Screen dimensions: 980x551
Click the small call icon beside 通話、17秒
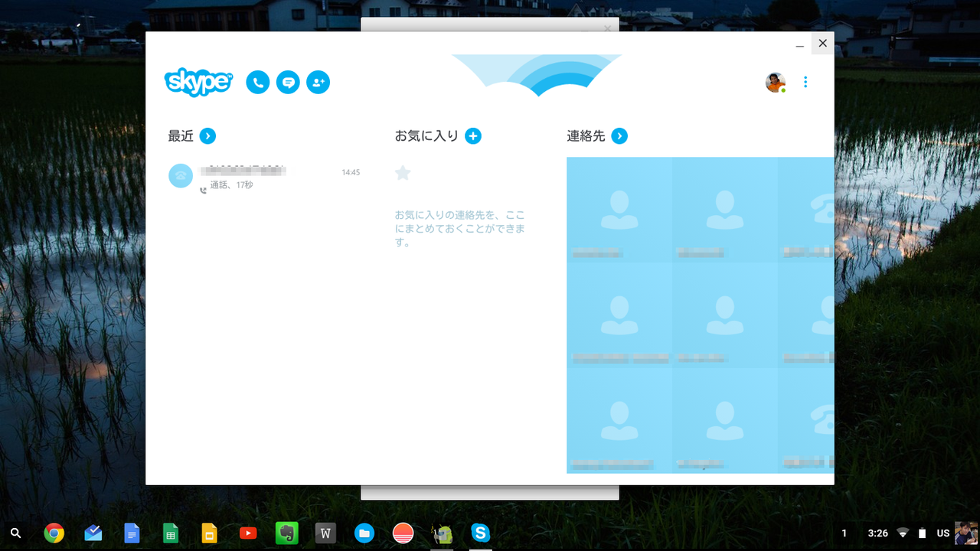[203, 187]
